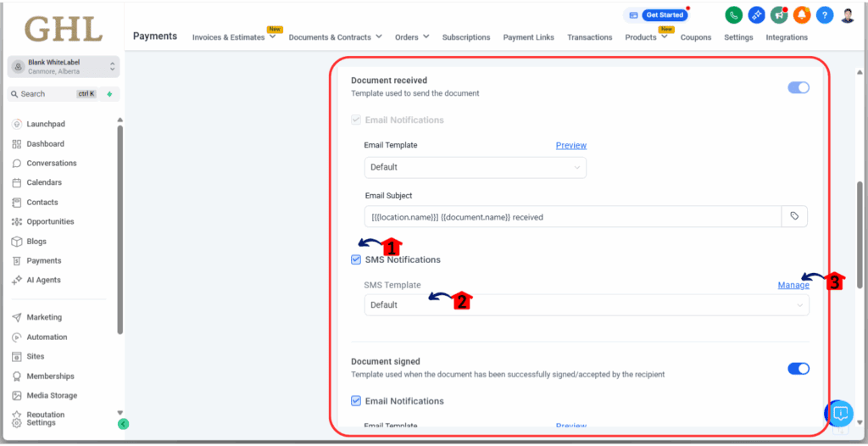
Task: Click Preview link for Document received template
Action: (x=570, y=145)
